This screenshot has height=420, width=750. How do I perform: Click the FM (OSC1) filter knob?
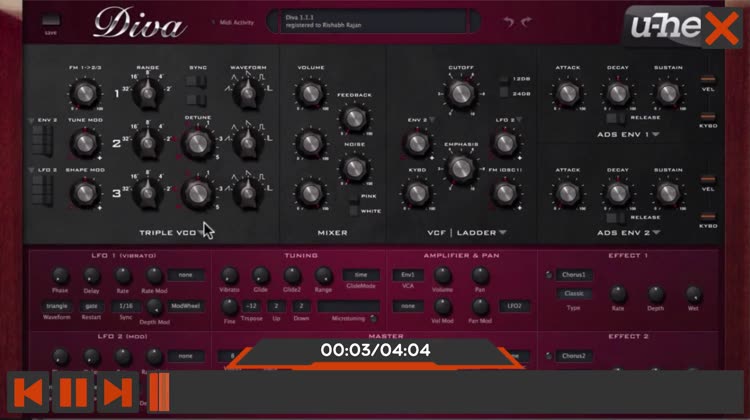(505, 193)
